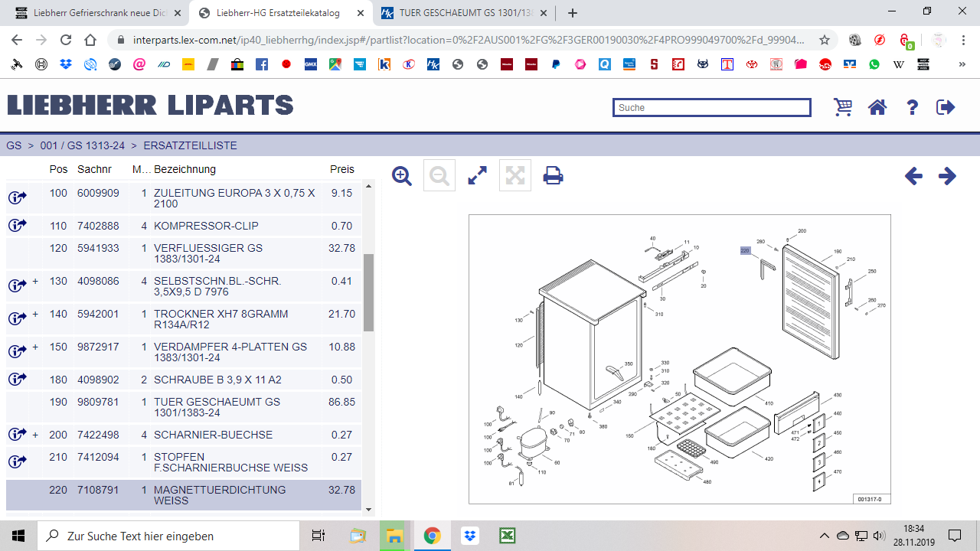Open info for KOMPRESSOR-CLIP row
This screenshot has width=980, height=551.
17,225
